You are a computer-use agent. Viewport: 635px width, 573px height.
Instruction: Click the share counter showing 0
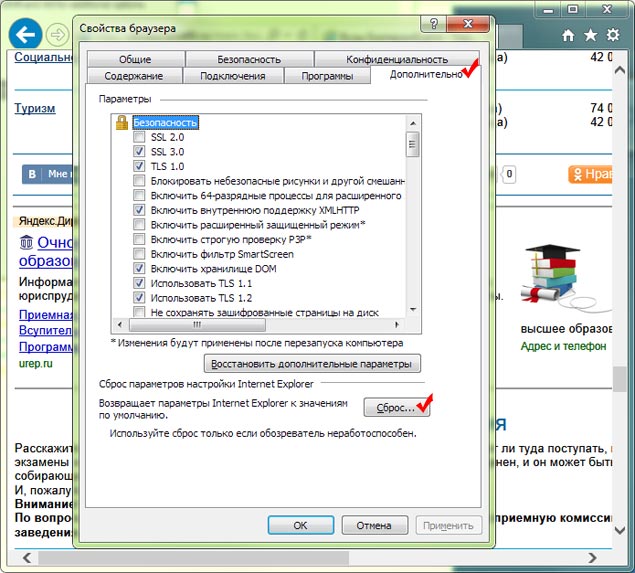point(509,175)
